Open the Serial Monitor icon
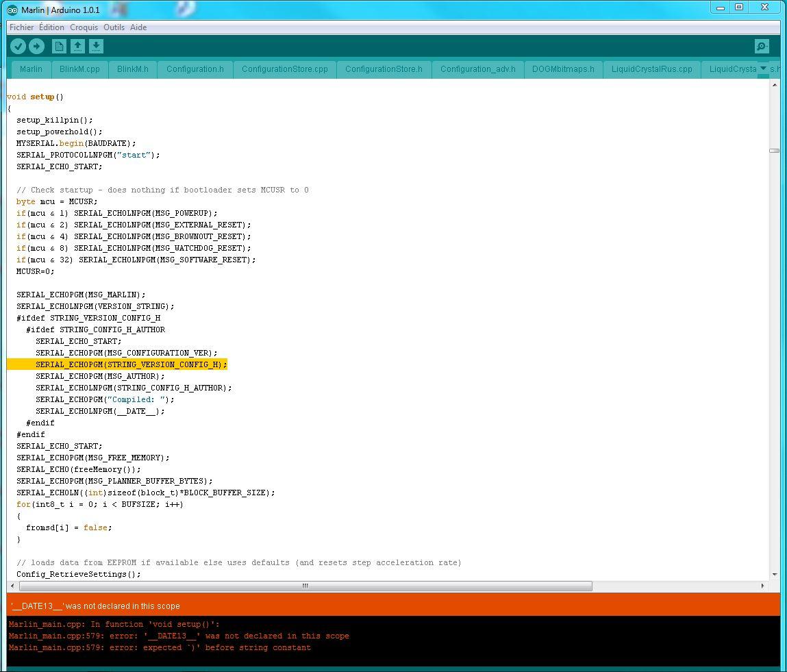This screenshot has height=672, width=787. (762, 46)
